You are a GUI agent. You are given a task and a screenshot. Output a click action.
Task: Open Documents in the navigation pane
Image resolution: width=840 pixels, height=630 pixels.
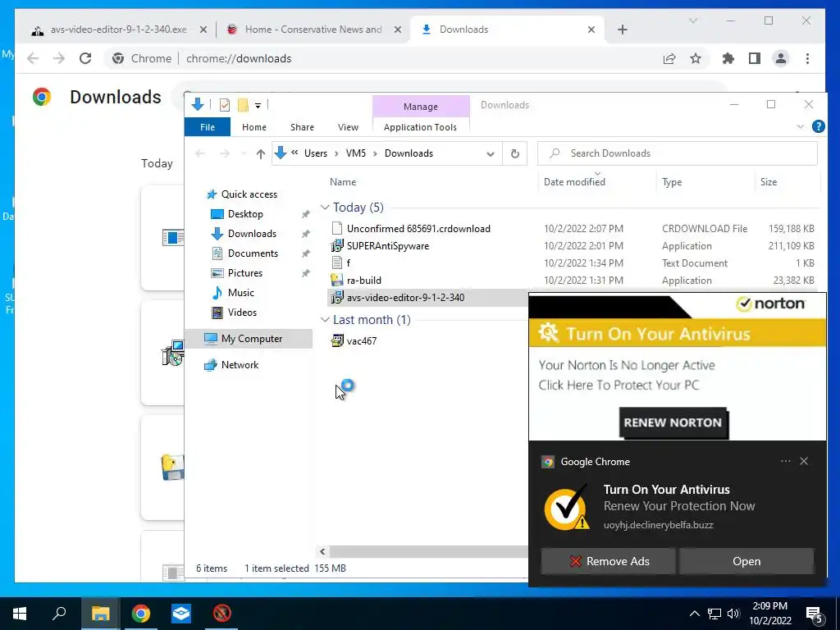click(x=253, y=253)
